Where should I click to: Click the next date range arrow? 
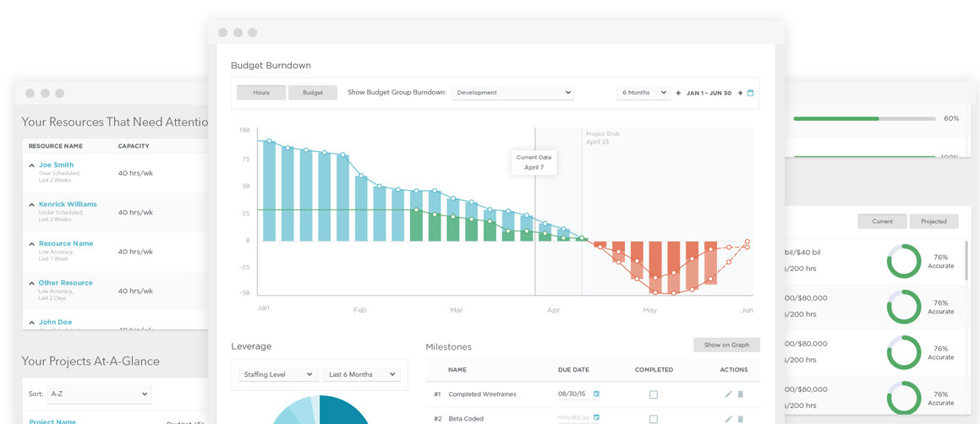[x=740, y=93]
